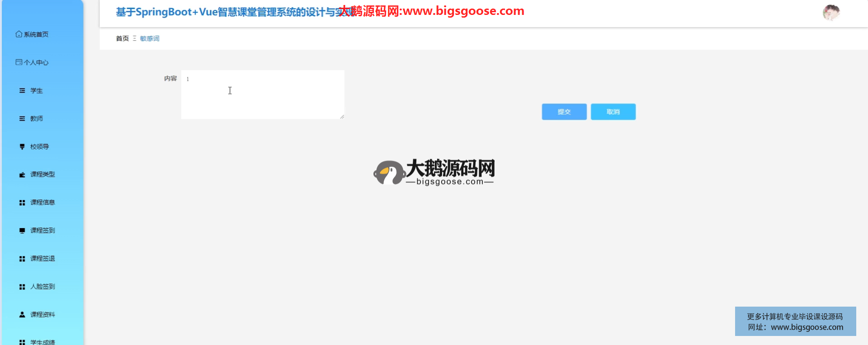Viewport: 868px width, 345px height.
Task: Click the 敏感词 breadcrumb link
Action: (x=150, y=39)
